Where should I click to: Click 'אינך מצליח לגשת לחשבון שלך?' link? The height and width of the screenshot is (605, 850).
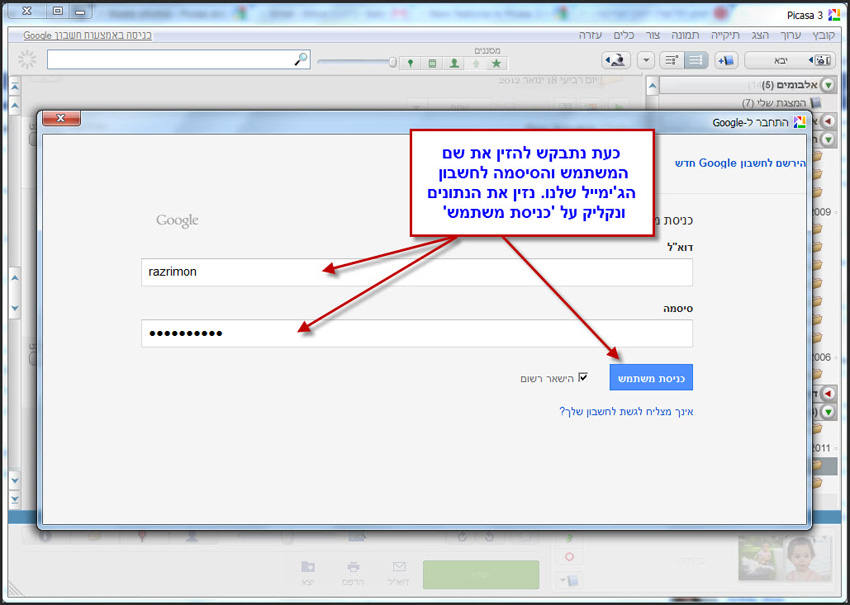[x=626, y=411]
